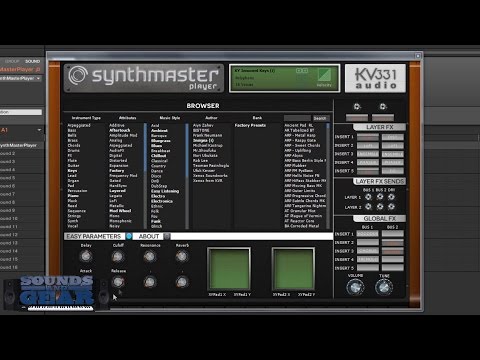Viewport: 480px width, 360px height.
Task: Open the EASY PARAMETERS tab
Action: (x=94, y=236)
